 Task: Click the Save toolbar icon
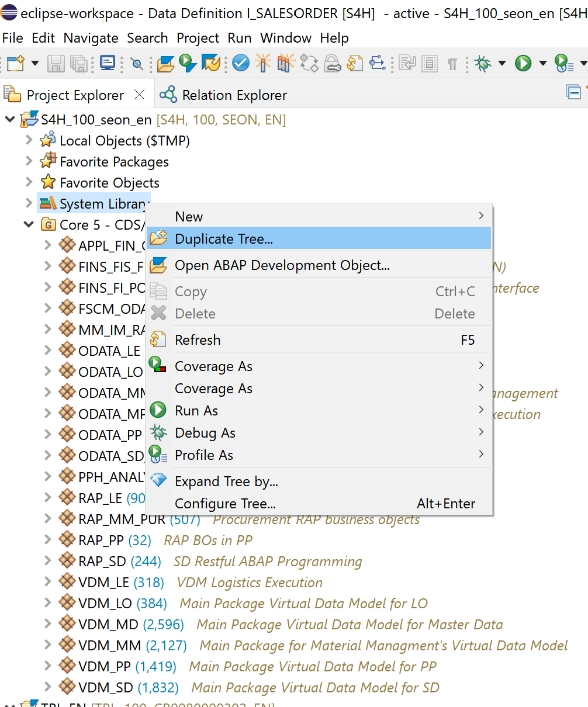click(56, 63)
